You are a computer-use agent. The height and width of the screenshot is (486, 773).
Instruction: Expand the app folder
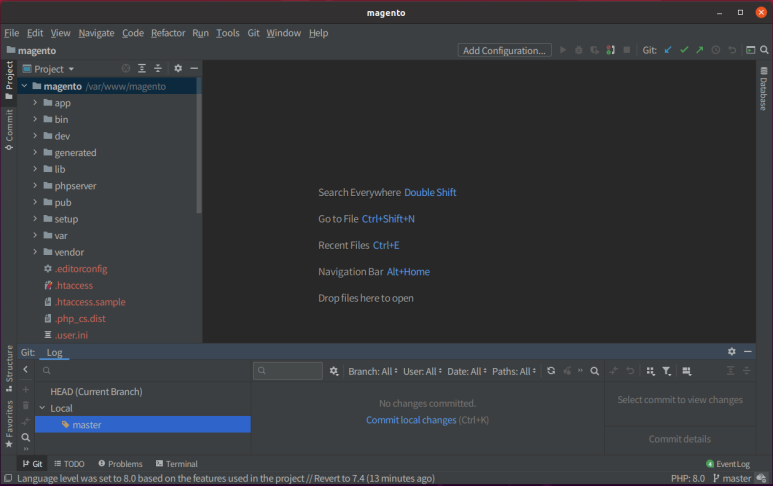(x=35, y=103)
